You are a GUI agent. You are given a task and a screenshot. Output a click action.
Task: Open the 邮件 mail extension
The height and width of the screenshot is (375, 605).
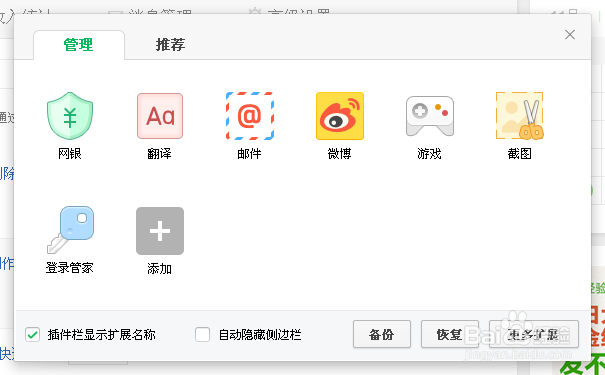click(x=250, y=116)
